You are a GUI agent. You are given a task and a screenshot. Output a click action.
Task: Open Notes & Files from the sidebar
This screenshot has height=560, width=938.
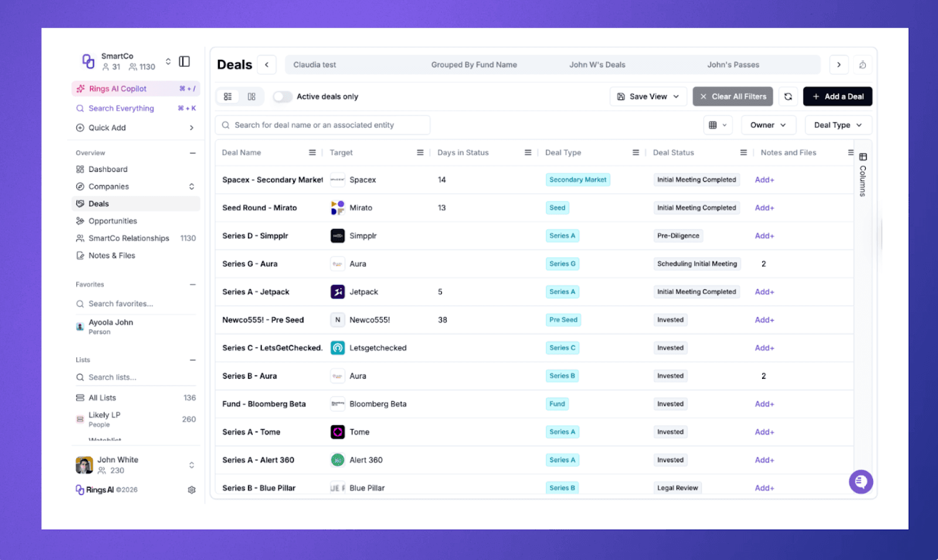point(111,255)
